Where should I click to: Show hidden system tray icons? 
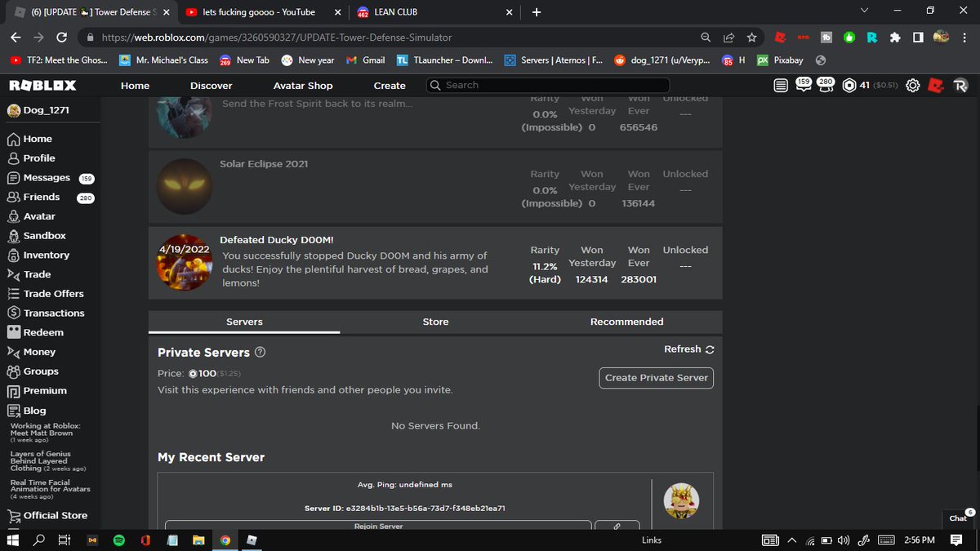pyautogui.click(x=791, y=540)
